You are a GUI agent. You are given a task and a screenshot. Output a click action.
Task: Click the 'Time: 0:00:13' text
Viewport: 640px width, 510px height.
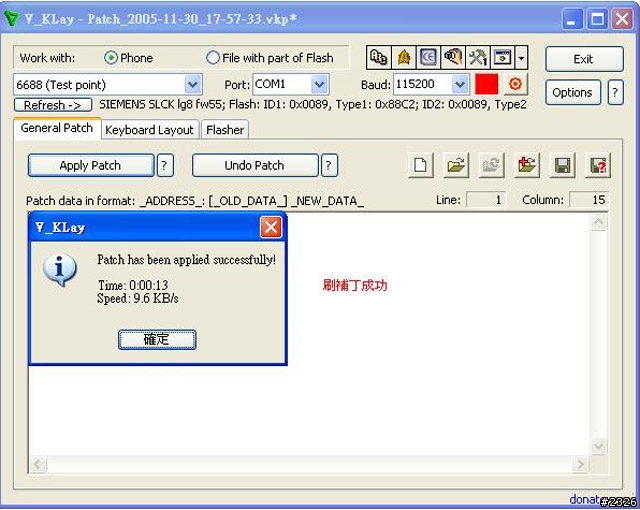133,285
